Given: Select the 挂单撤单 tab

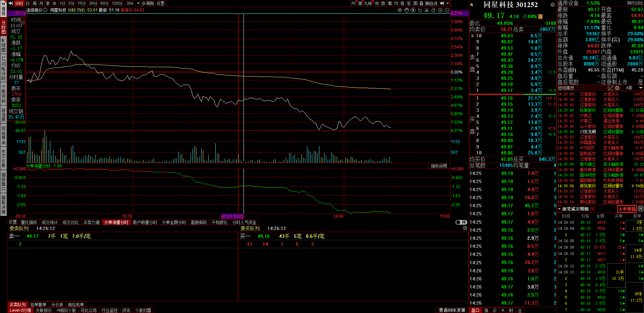Looking at the screenshot, I should pyautogui.click(x=38, y=305).
